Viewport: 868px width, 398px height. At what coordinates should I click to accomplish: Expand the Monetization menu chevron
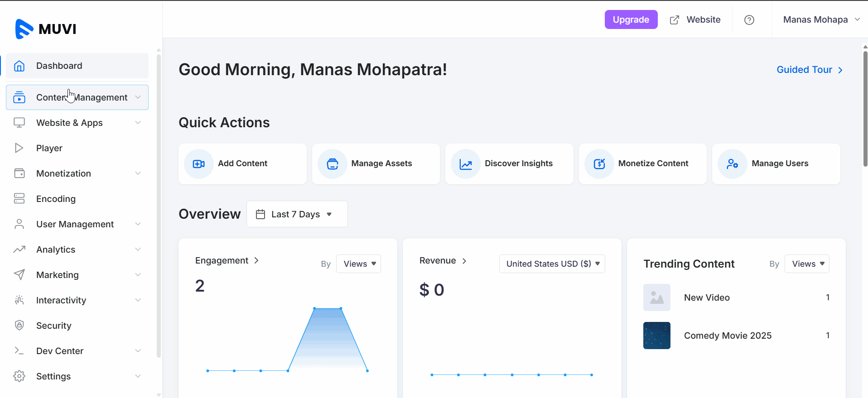point(138,173)
